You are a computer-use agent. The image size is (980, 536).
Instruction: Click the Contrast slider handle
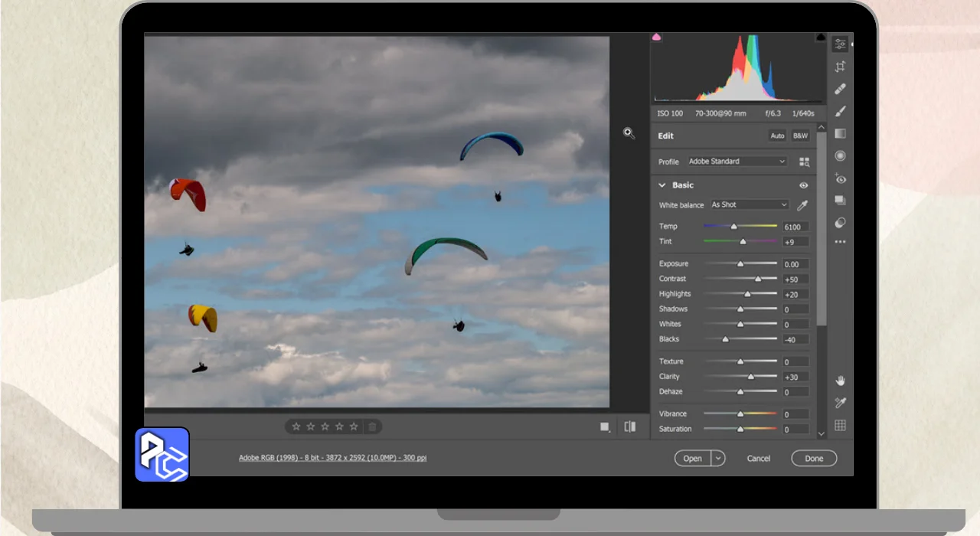pos(758,279)
